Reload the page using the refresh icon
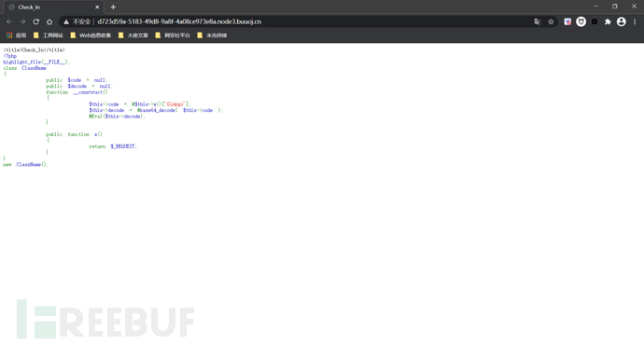This screenshot has width=644, height=345. (x=36, y=21)
